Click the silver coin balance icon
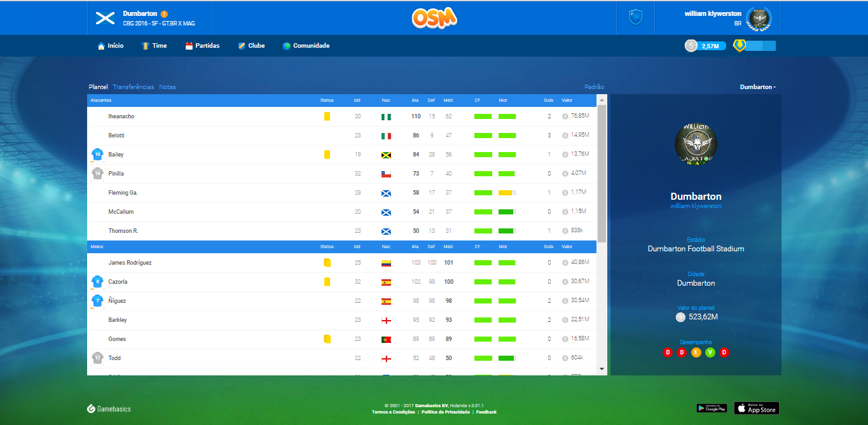 [x=691, y=46]
